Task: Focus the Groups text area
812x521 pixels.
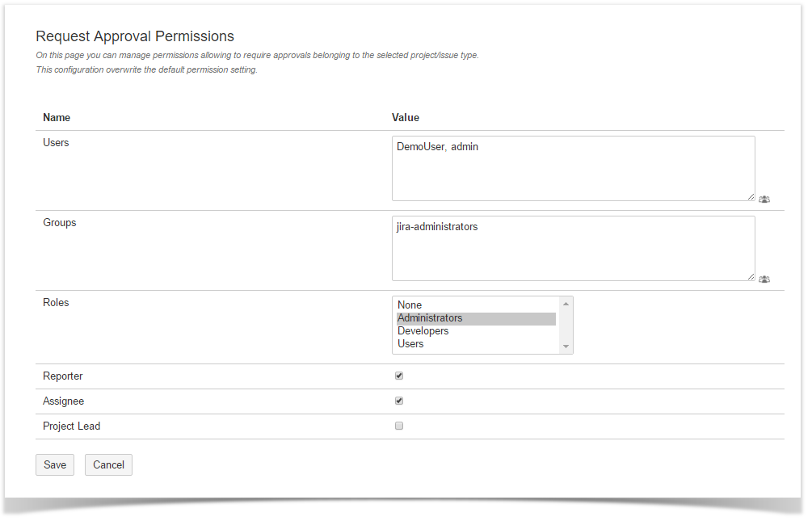Action: [x=573, y=248]
